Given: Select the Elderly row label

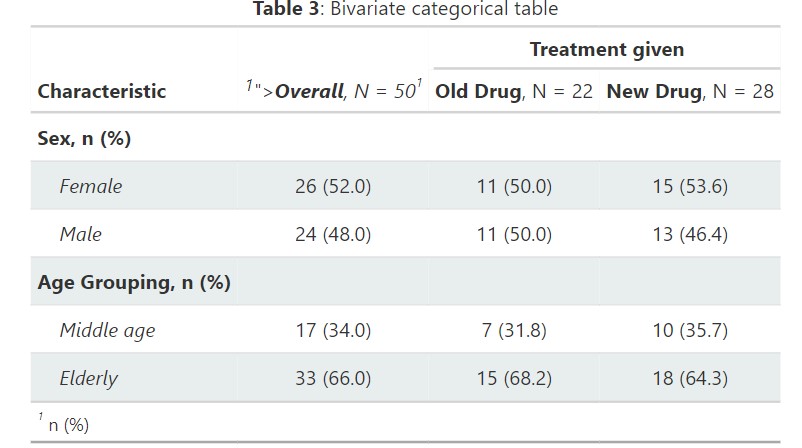Looking at the screenshot, I should click(x=88, y=379).
